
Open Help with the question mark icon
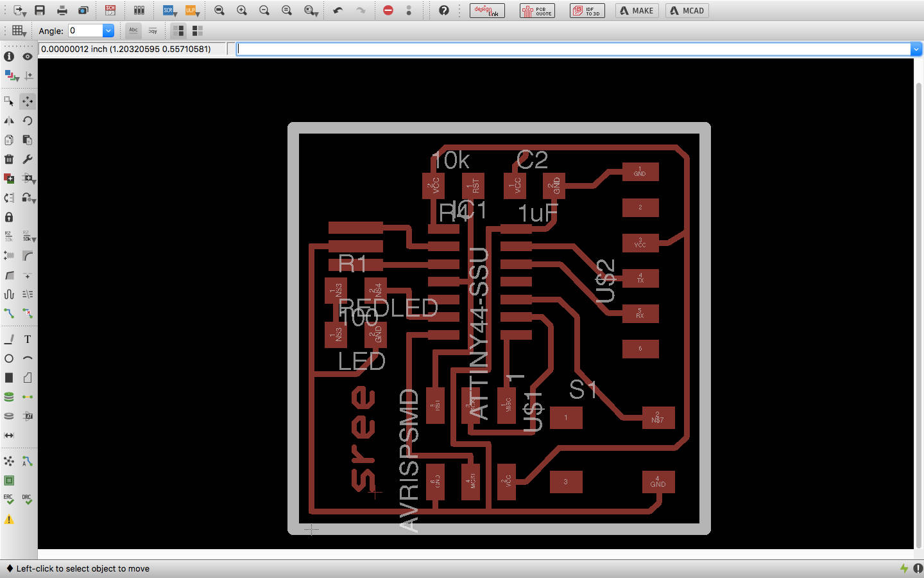(x=443, y=10)
